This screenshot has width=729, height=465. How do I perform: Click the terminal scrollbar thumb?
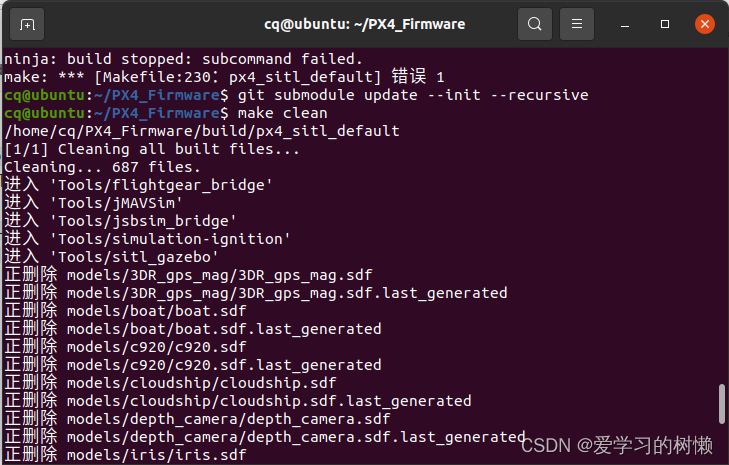click(721, 403)
